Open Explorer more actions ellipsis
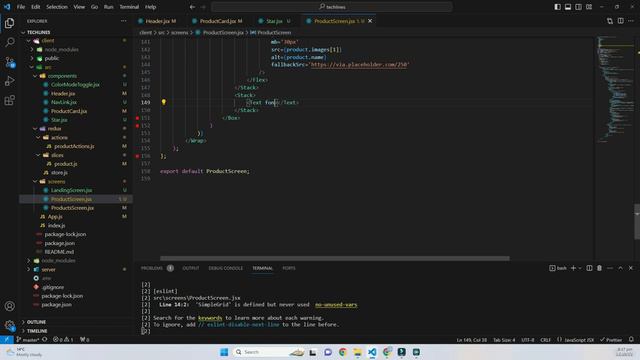The width and height of the screenshot is (640, 360). 124,21
